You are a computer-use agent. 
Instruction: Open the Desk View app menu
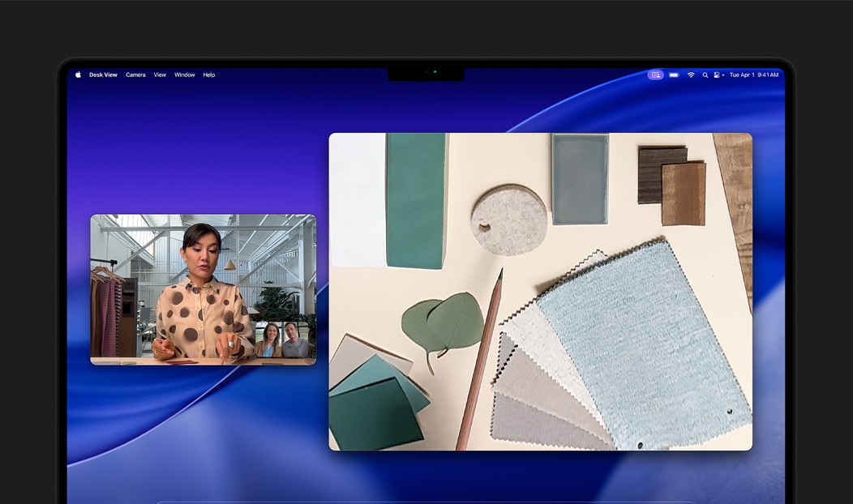(x=104, y=75)
